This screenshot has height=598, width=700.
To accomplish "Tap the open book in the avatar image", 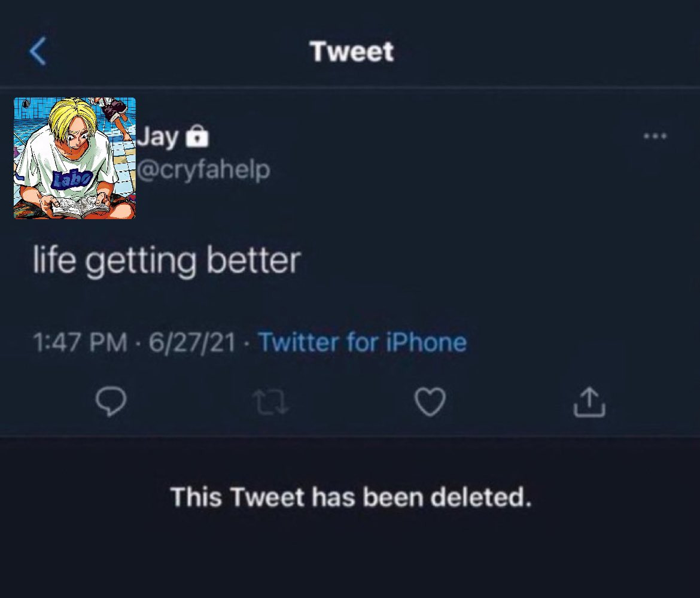I will [x=77, y=207].
